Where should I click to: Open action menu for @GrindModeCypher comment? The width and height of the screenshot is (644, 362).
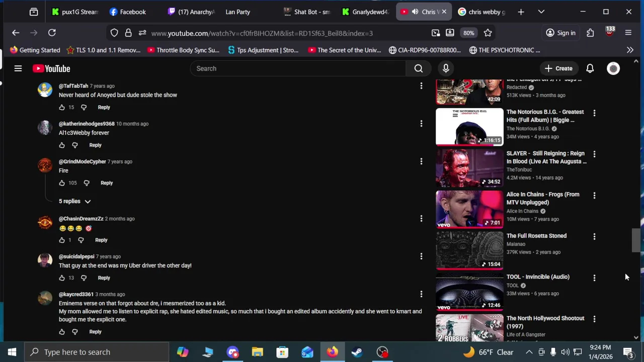(421, 161)
